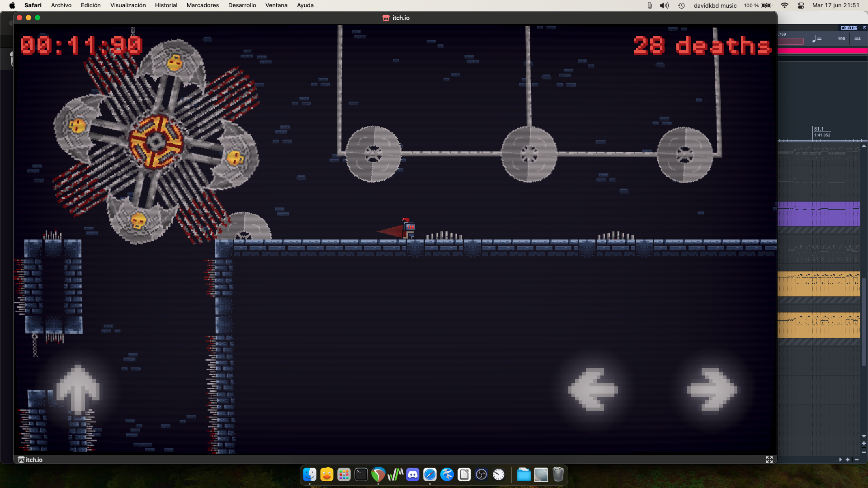Viewport: 868px width, 488px height.
Task: Open REAPER from the Dock
Action: coord(378,474)
